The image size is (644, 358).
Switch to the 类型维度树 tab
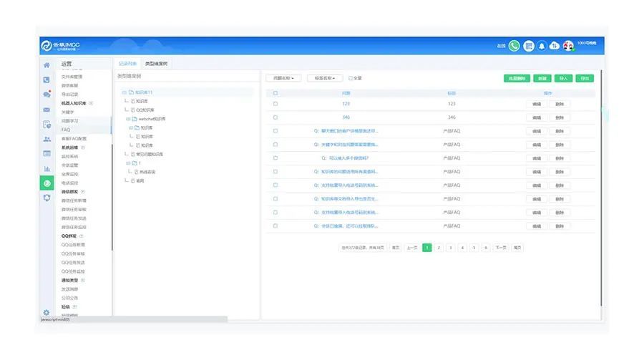click(157, 64)
